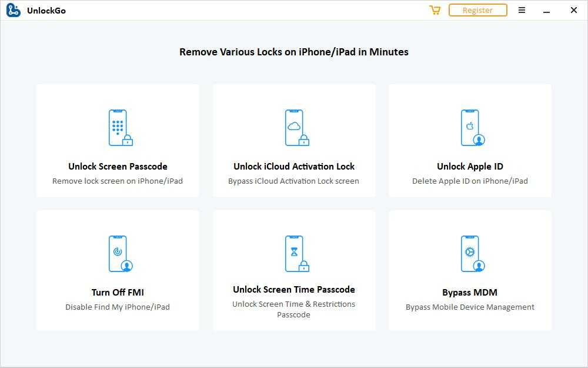Click the Unlock Screen Passcode heading
Viewport: 588px width, 368px height.
117,166
